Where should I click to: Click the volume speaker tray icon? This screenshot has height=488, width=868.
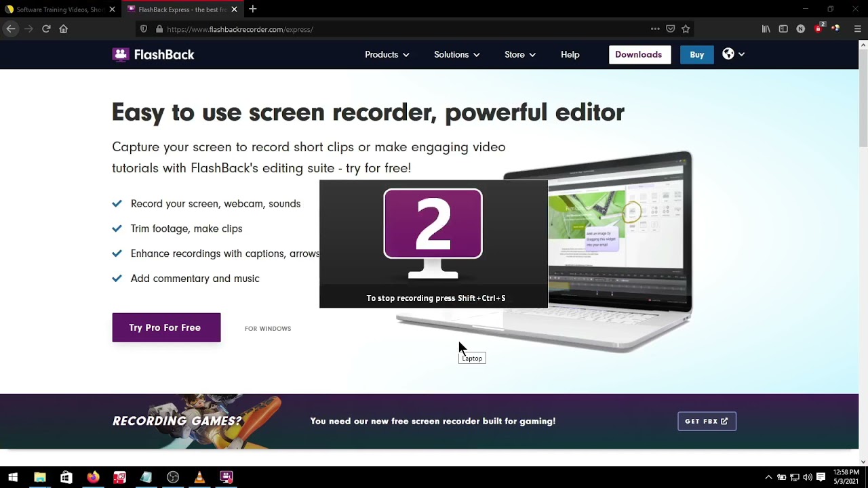[x=808, y=477]
